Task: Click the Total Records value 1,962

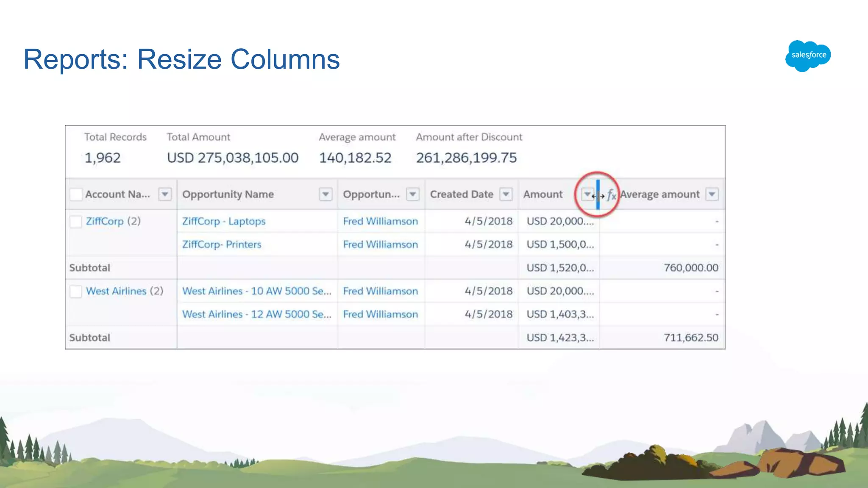Action: click(103, 158)
